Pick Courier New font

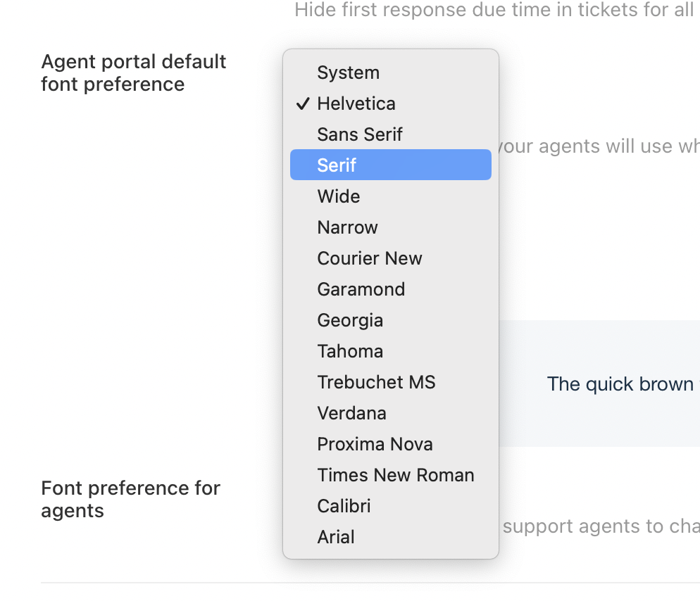(x=370, y=258)
